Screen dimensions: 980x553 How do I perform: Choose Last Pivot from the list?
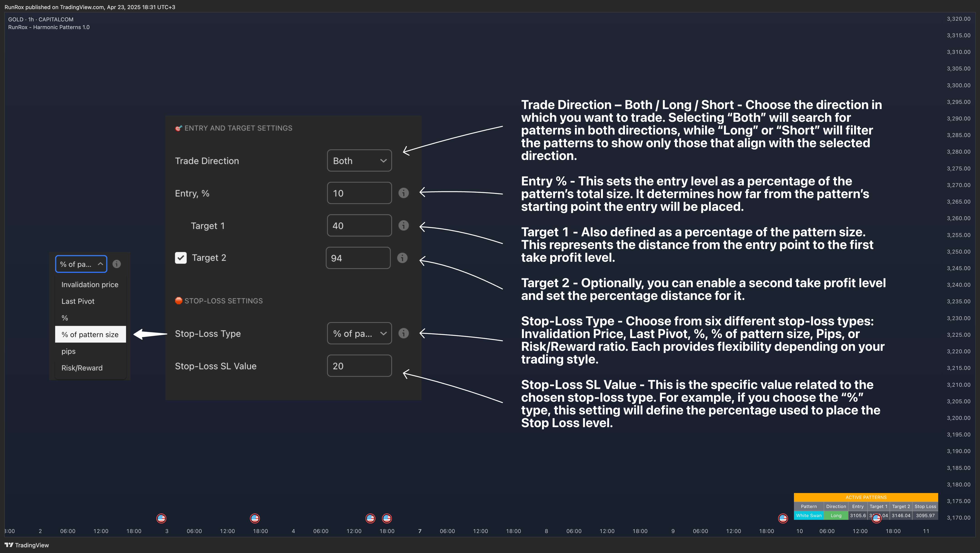click(x=78, y=301)
